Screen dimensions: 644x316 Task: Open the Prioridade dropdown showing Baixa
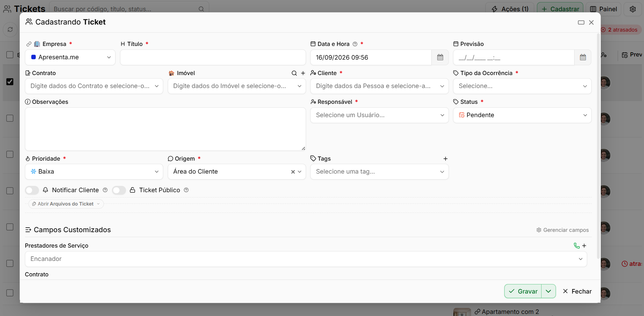[94, 172]
